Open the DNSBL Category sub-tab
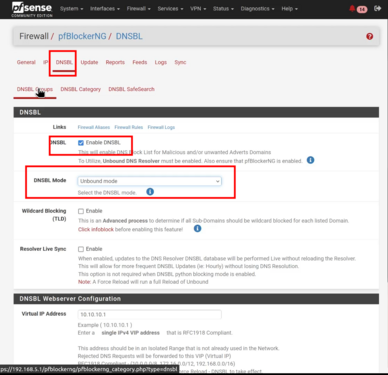 click(x=81, y=89)
